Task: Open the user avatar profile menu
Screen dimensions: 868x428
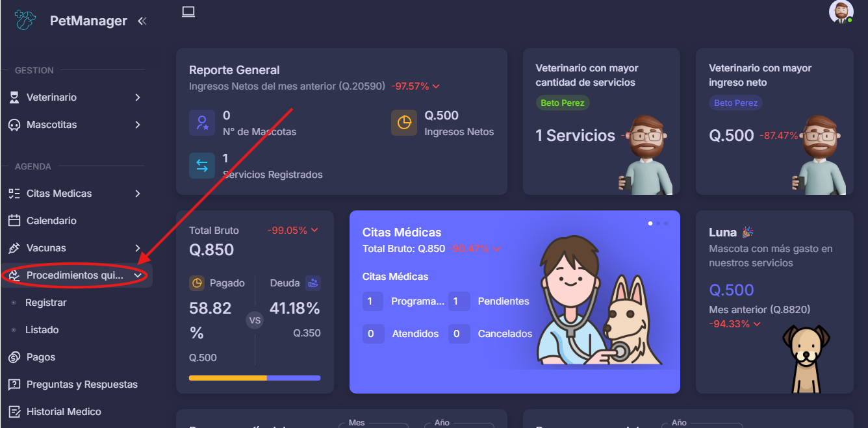Action: click(x=841, y=12)
